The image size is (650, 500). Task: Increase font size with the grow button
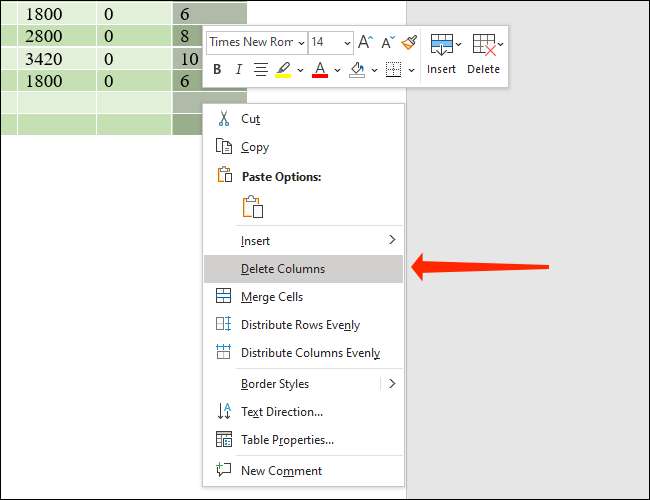[x=366, y=42]
